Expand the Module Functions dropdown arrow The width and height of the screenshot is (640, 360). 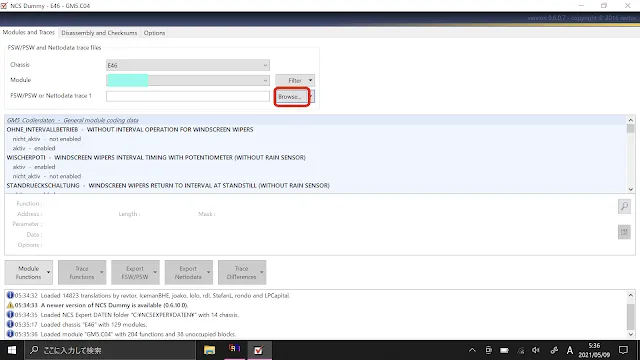click(49, 272)
